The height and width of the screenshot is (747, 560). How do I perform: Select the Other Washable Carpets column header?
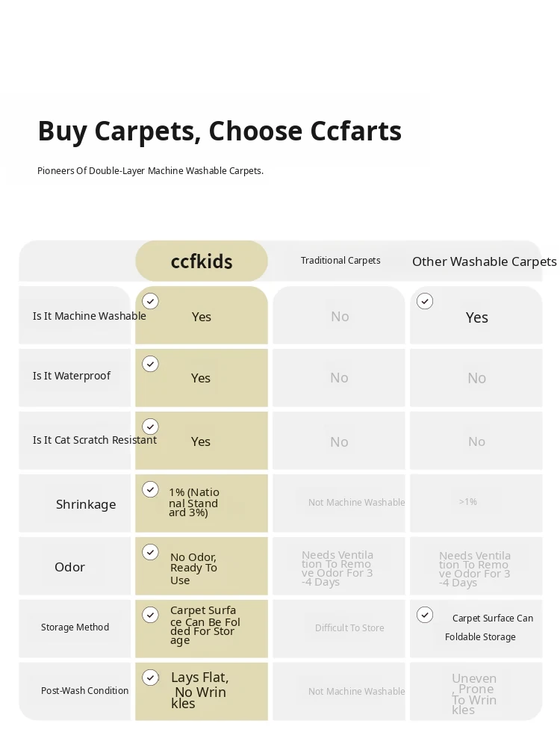point(485,261)
